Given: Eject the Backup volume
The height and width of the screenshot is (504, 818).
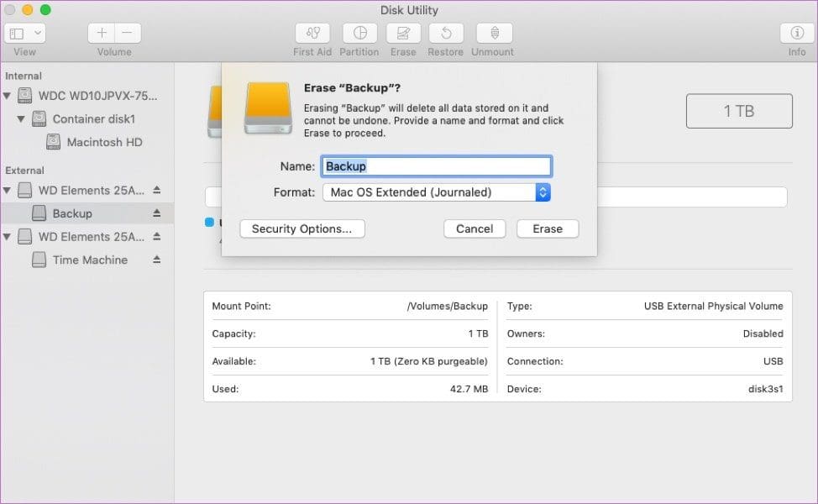Looking at the screenshot, I should pyautogui.click(x=156, y=213).
